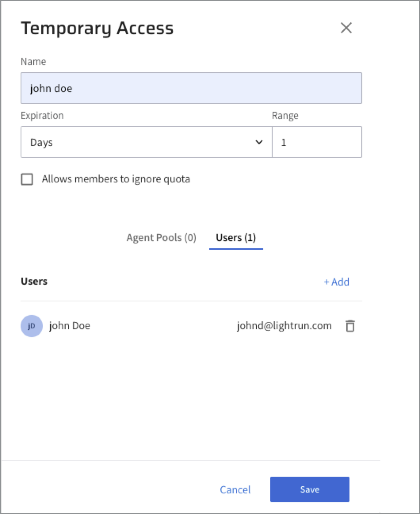The height and width of the screenshot is (514, 420).
Task: Click the 'Allows members to ignore quota' label
Action: (116, 179)
